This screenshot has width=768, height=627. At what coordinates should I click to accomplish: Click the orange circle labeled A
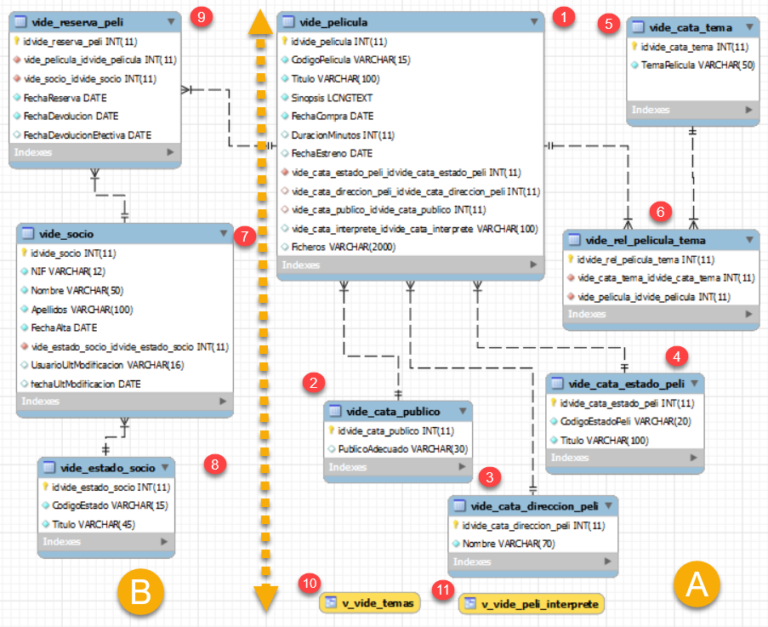point(693,584)
